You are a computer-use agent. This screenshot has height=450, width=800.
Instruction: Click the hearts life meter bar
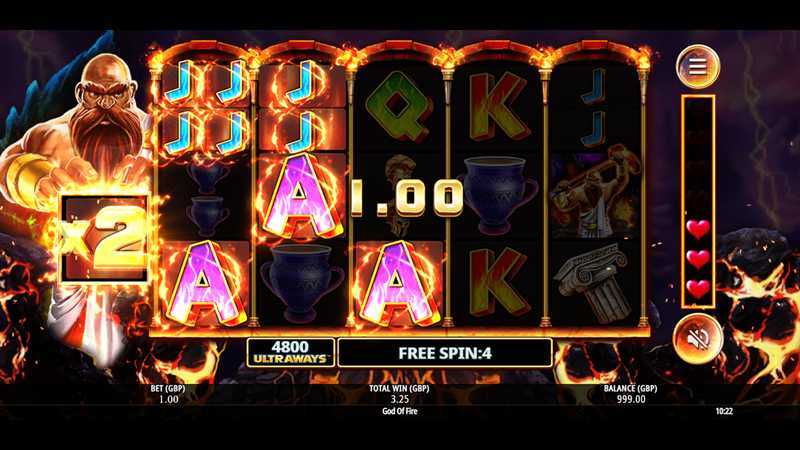click(x=697, y=202)
